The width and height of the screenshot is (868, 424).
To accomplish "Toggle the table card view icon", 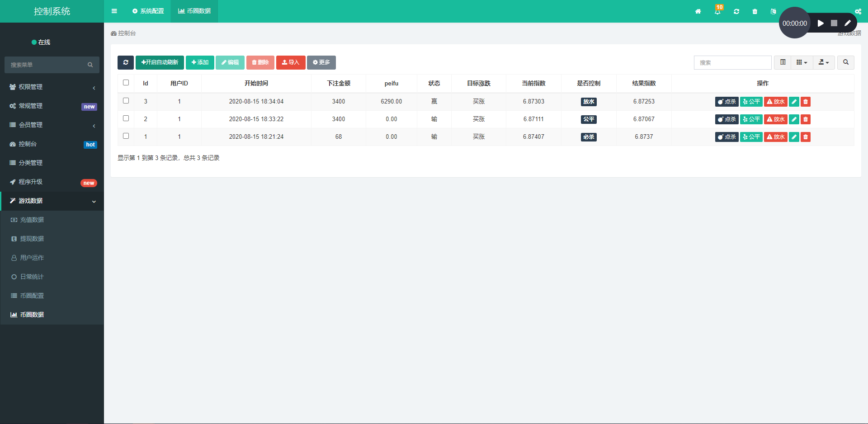I will point(783,62).
